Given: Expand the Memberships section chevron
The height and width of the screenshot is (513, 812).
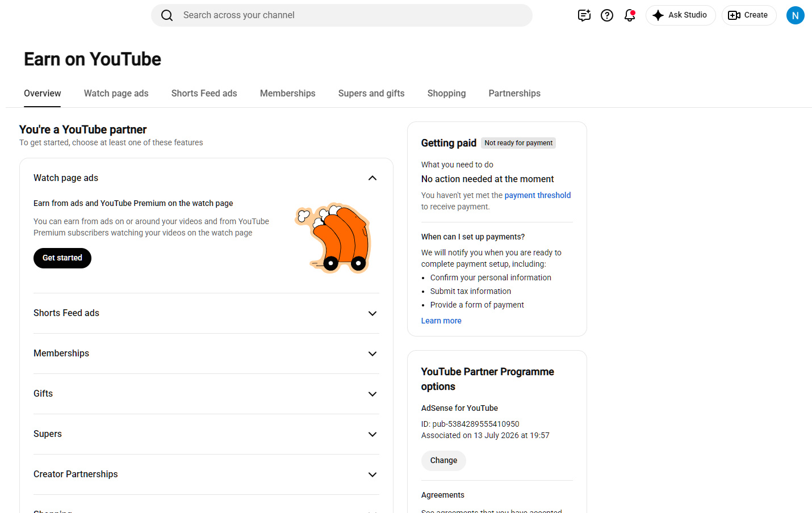Looking at the screenshot, I should (372, 354).
